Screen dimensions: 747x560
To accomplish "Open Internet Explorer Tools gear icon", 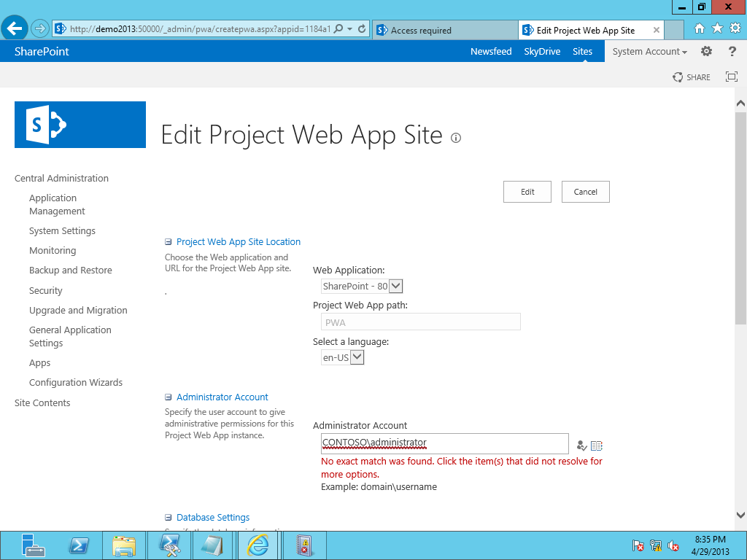I will (735, 28).
